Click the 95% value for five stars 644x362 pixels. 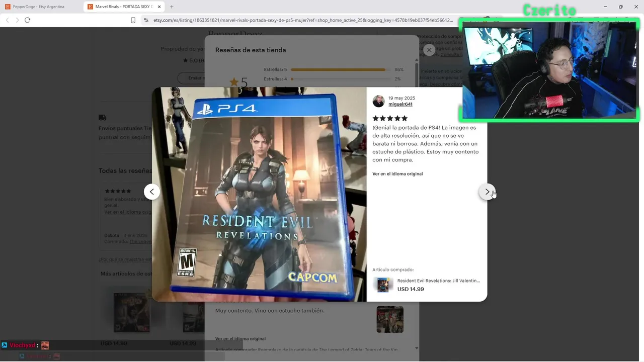(x=399, y=70)
